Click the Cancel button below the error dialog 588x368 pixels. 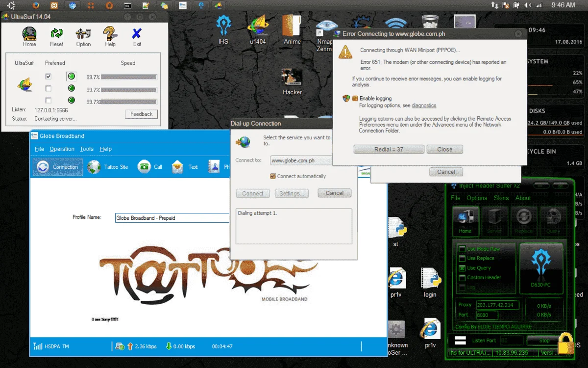coord(446,172)
